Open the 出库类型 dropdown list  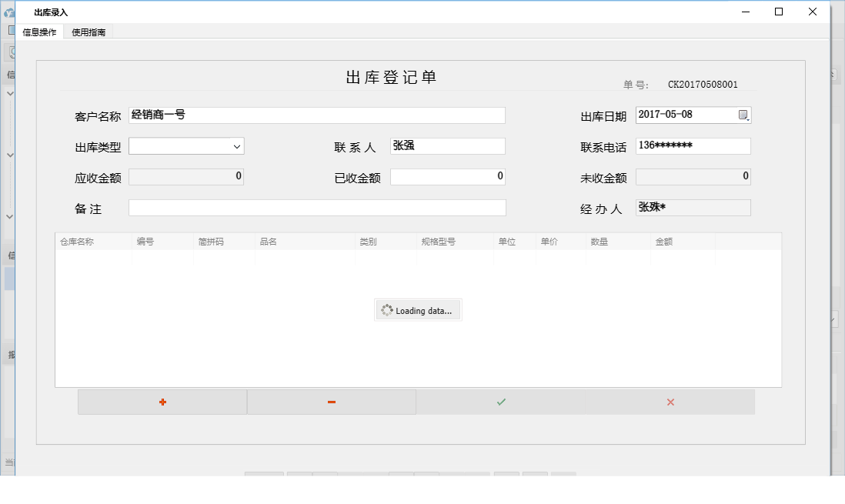[238, 145]
